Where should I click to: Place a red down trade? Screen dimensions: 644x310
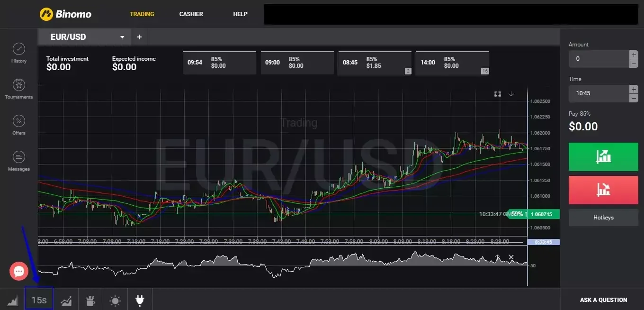click(x=603, y=190)
